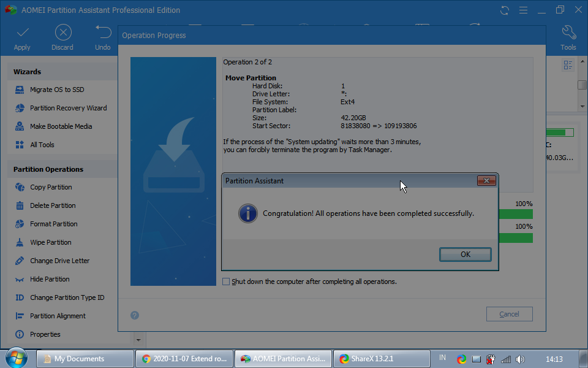Click the network signal tray icon
The image size is (588, 368).
click(506, 359)
